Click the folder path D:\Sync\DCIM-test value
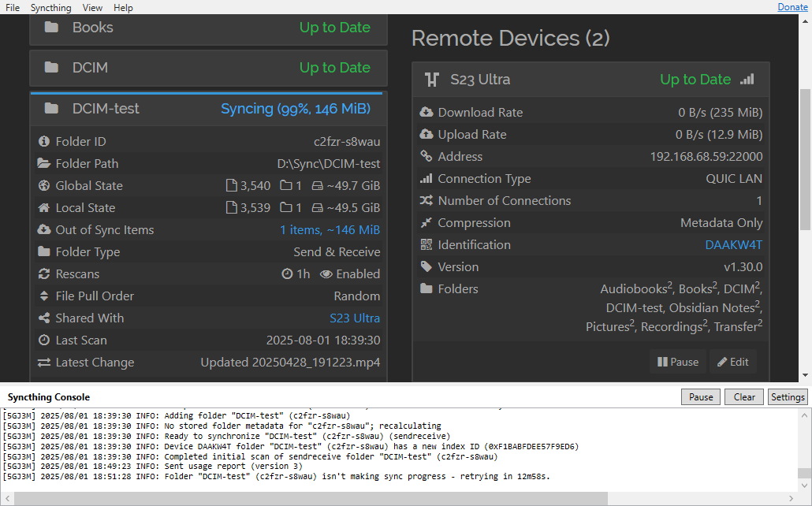Screen dimensions: 812x506 click(x=328, y=164)
